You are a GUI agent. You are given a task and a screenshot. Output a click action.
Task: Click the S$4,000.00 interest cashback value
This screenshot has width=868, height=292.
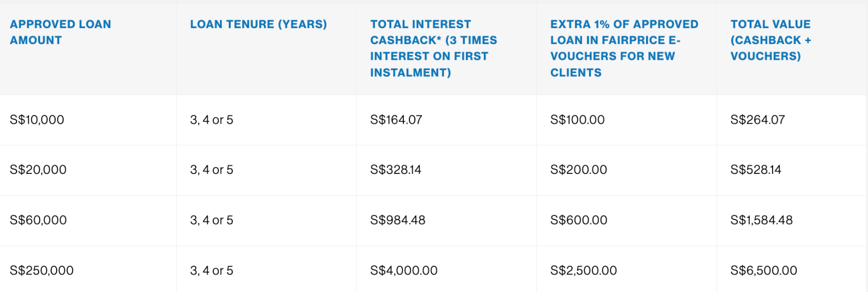pos(404,270)
